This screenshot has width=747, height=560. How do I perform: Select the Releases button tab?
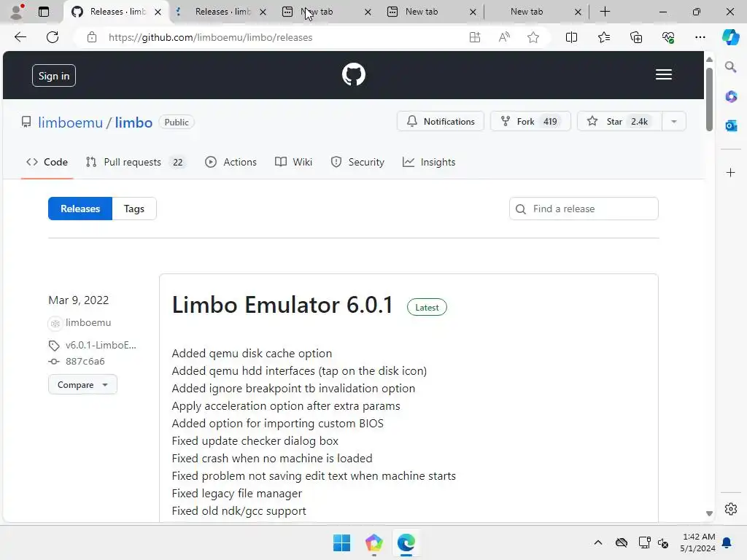point(80,209)
